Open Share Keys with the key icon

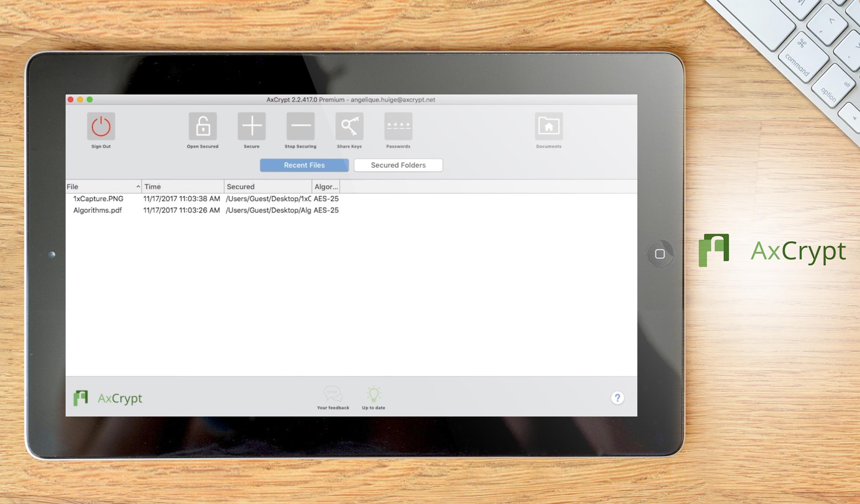tap(349, 126)
